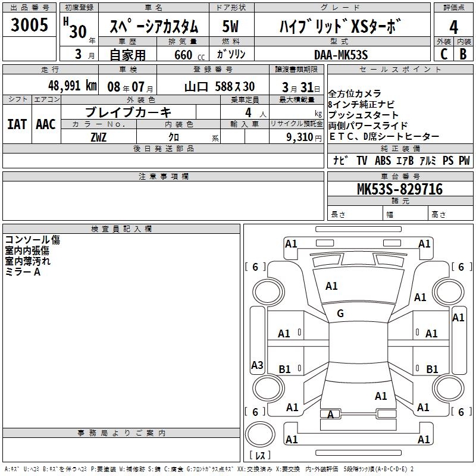Select the inspector note ミラーA
The width and height of the screenshot is (476, 476).
pos(23,272)
